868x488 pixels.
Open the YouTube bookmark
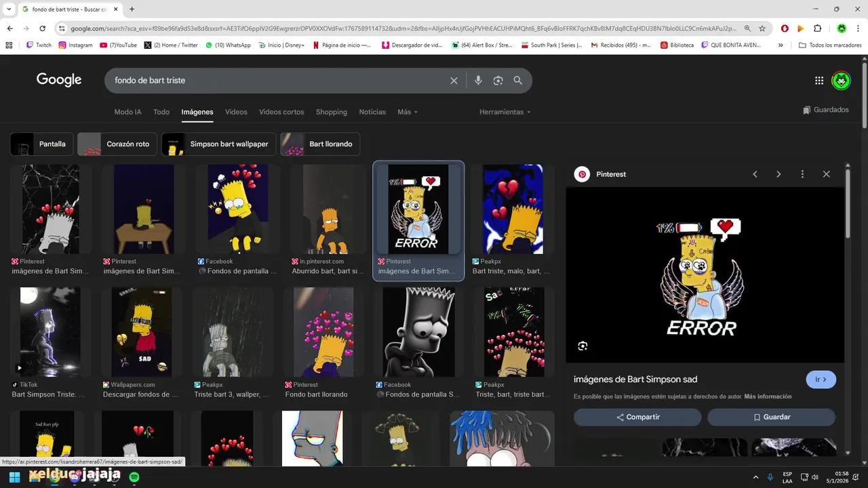(118, 45)
